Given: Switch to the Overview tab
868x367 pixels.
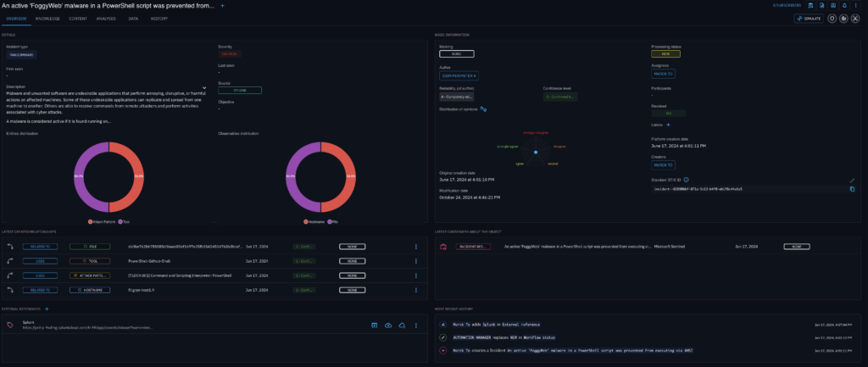Looking at the screenshot, I should click(x=15, y=19).
